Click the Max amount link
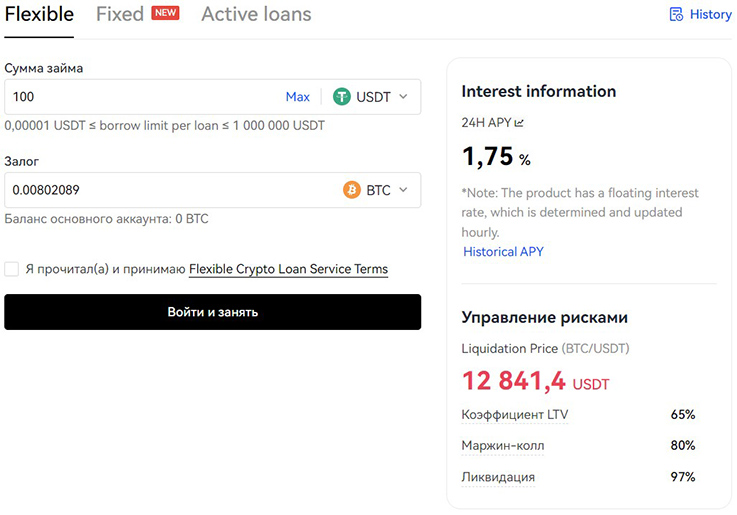 click(x=298, y=97)
